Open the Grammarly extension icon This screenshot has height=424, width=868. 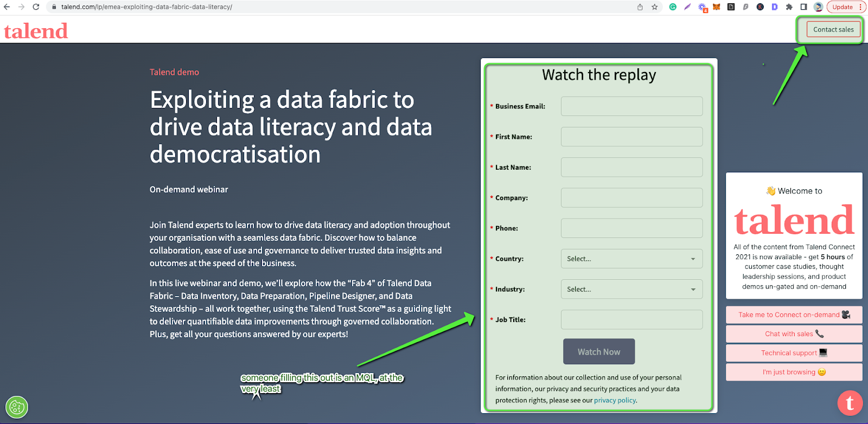point(673,7)
